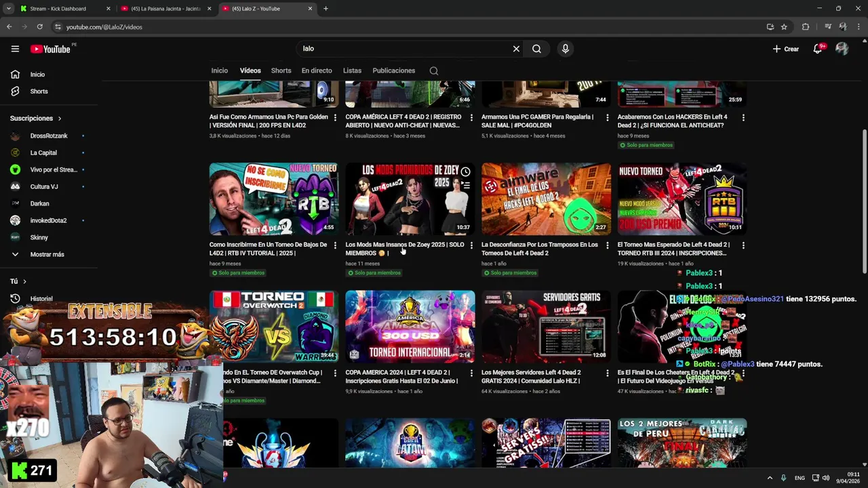The image size is (868, 488).
Task: Switch to the Listas tab
Action: 352,70
